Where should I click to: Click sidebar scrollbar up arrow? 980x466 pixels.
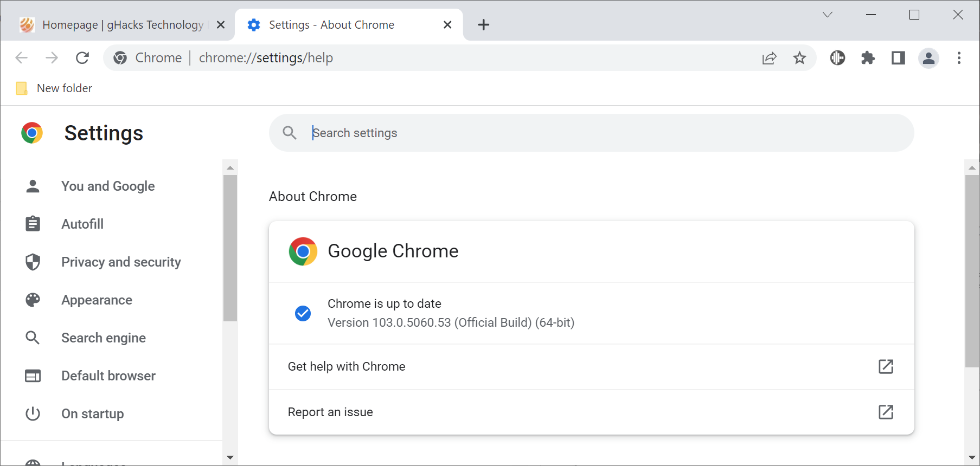[x=230, y=167]
